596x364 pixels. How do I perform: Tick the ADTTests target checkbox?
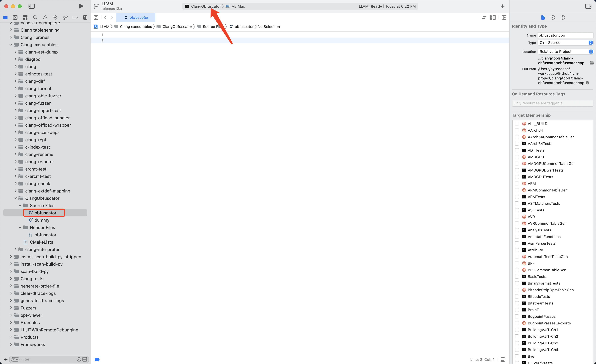click(517, 150)
